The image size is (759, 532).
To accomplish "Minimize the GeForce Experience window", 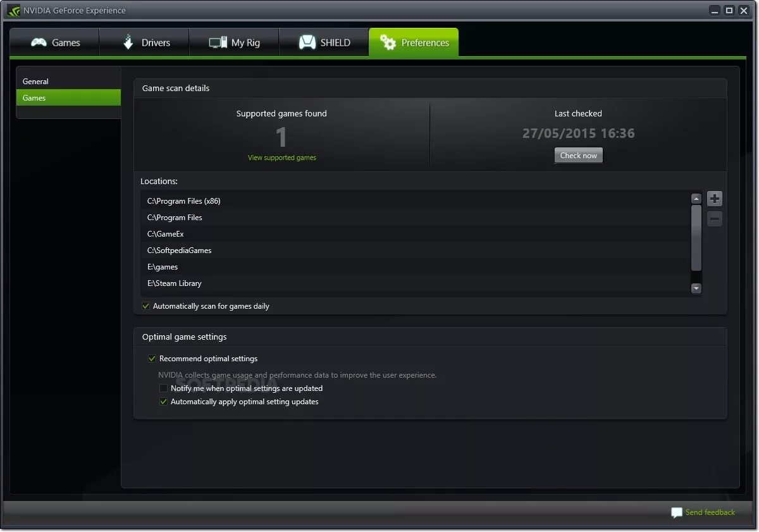I will click(x=715, y=10).
